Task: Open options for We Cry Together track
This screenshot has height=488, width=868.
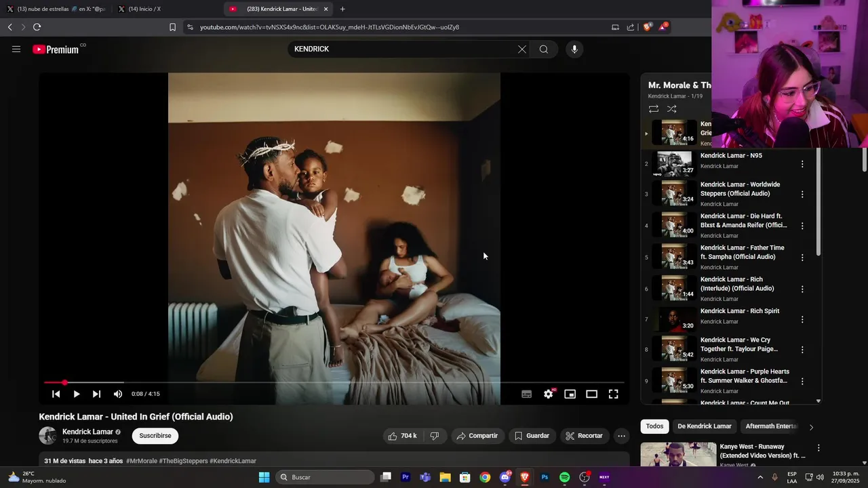Action: [802, 350]
